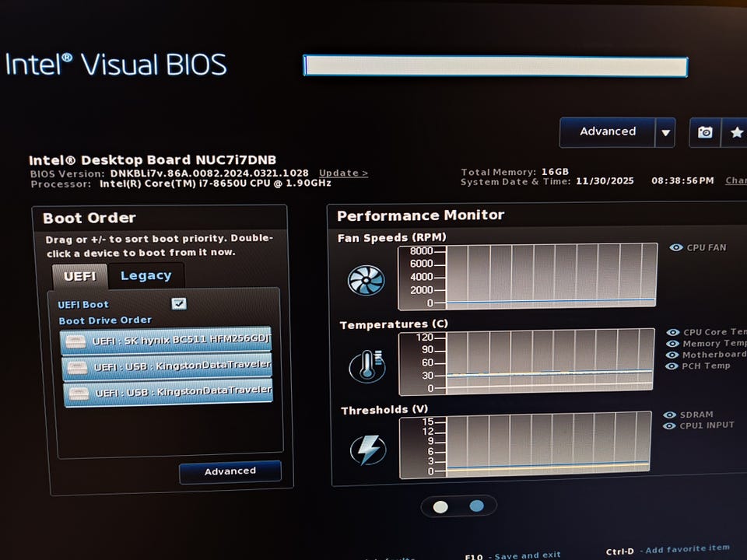Viewport: 747px width, 560px height.
Task: Click the screenshot camera icon
Action: [705, 132]
